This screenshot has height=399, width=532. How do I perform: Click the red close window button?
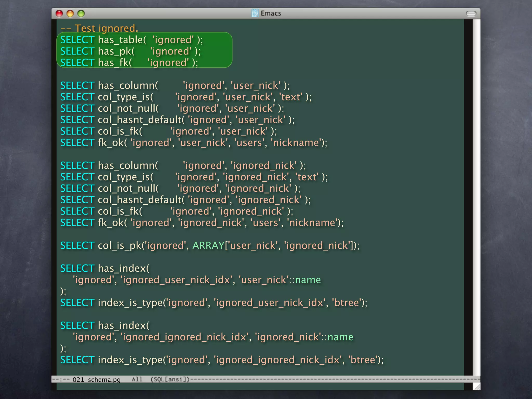tap(59, 14)
